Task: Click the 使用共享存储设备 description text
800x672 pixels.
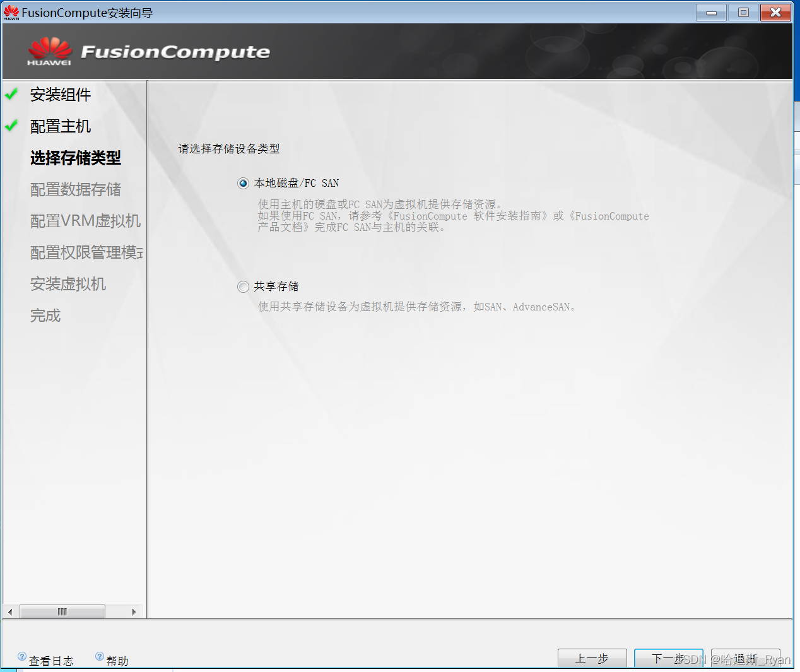Action: pyautogui.click(x=417, y=307)
